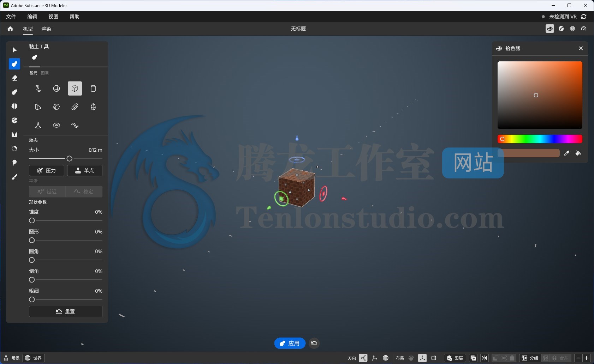Open the 图层 layers panel
Viewport: 594px width, 364px height.
point(455,358)
